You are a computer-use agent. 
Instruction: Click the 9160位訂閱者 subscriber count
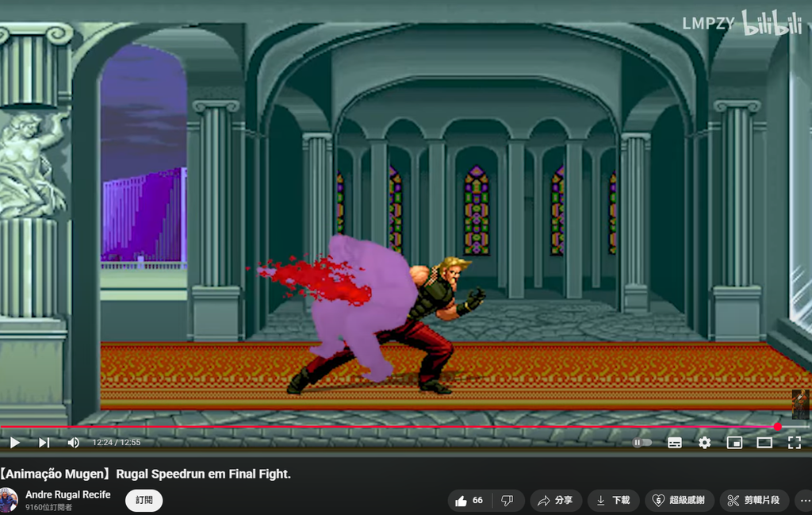tap(48, 508)
